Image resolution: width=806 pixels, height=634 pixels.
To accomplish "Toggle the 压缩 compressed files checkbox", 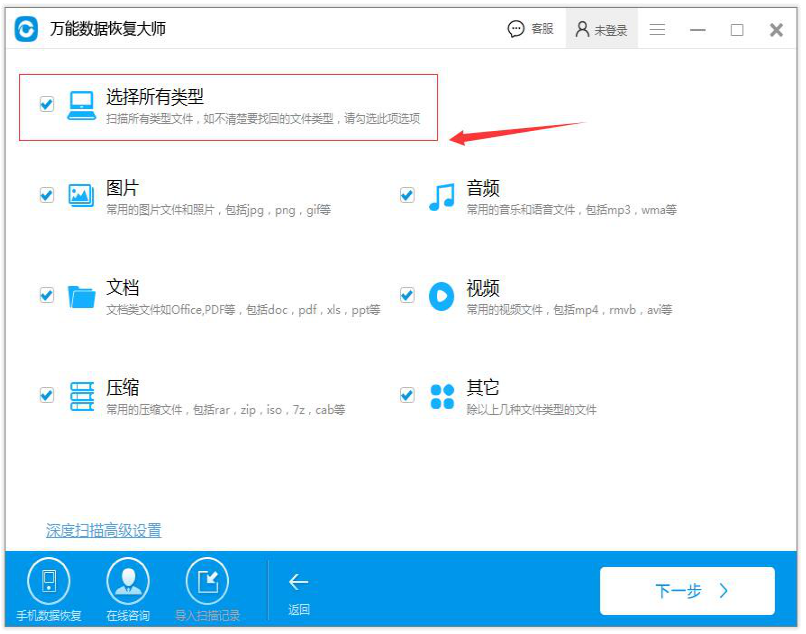I will point(45,395).
